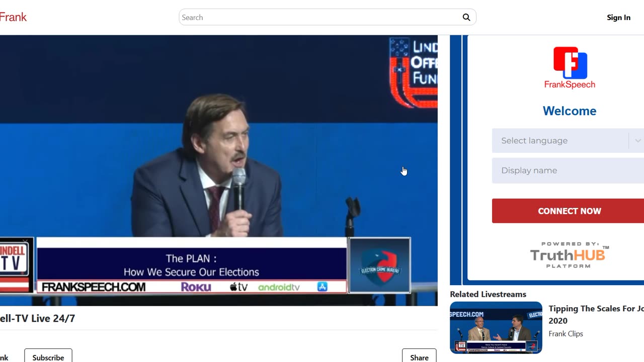Open the Sign In link
Screen dimensions: 644x362
[618, 17]
